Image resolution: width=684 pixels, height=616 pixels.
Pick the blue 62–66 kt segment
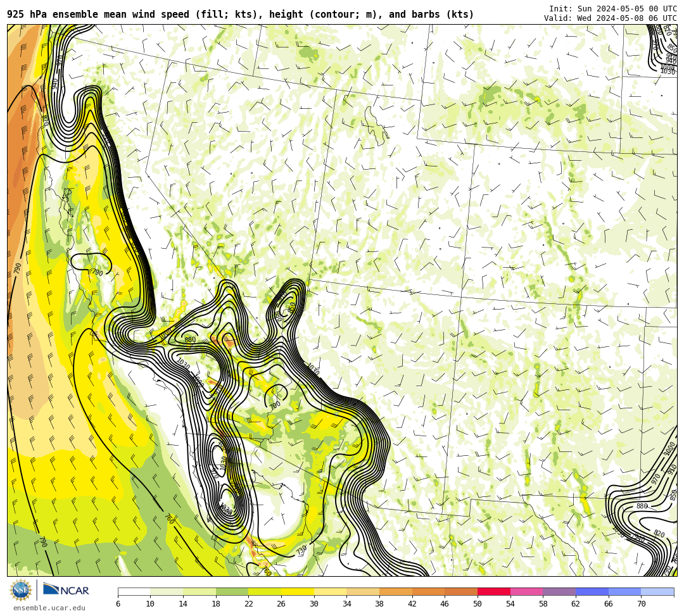(x=592, y=591)
